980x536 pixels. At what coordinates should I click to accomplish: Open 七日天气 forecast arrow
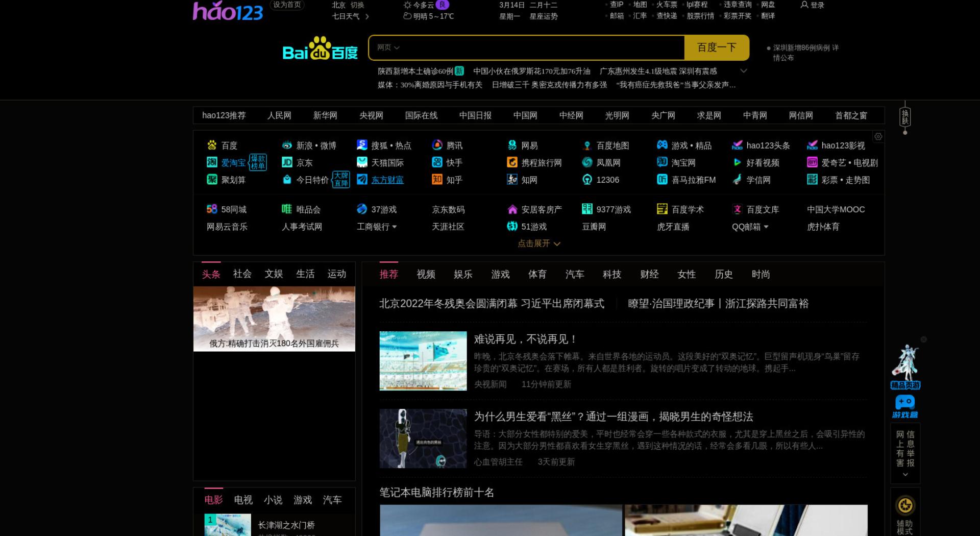(367, 16)
